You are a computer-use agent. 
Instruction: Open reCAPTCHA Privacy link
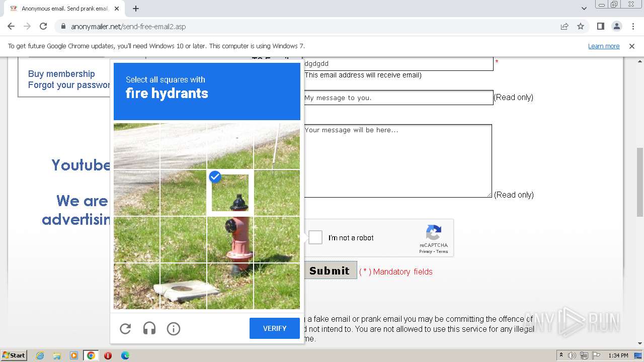426,251
